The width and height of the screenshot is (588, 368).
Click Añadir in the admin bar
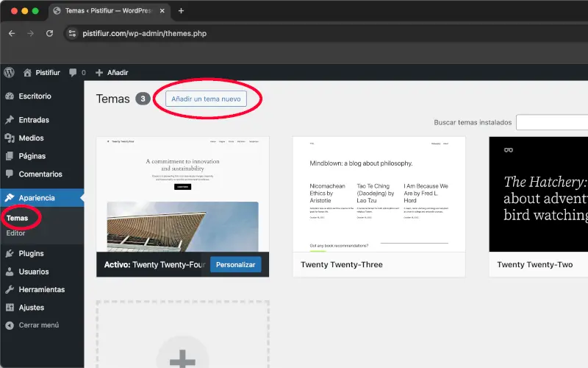[118, 72]
